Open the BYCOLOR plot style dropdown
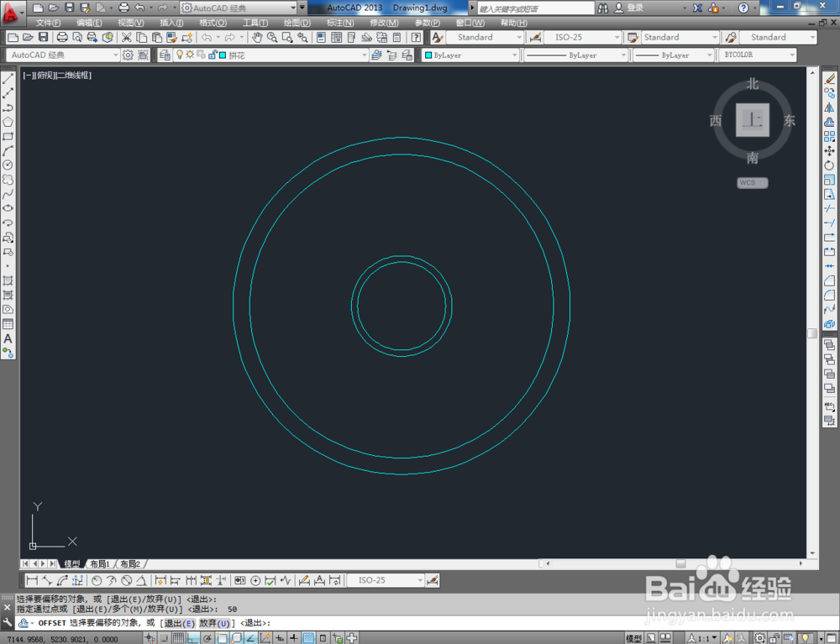Viewport: 840px width, 644px height. click(792, 55)
